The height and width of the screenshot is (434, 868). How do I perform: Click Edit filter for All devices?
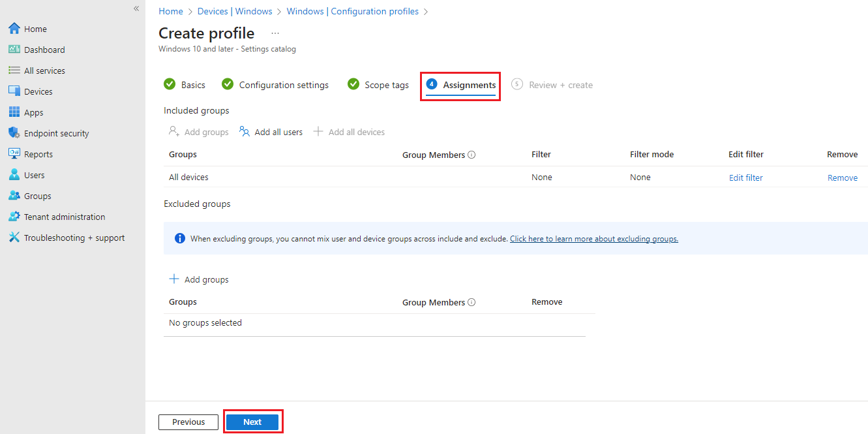(x=745, y=178)
